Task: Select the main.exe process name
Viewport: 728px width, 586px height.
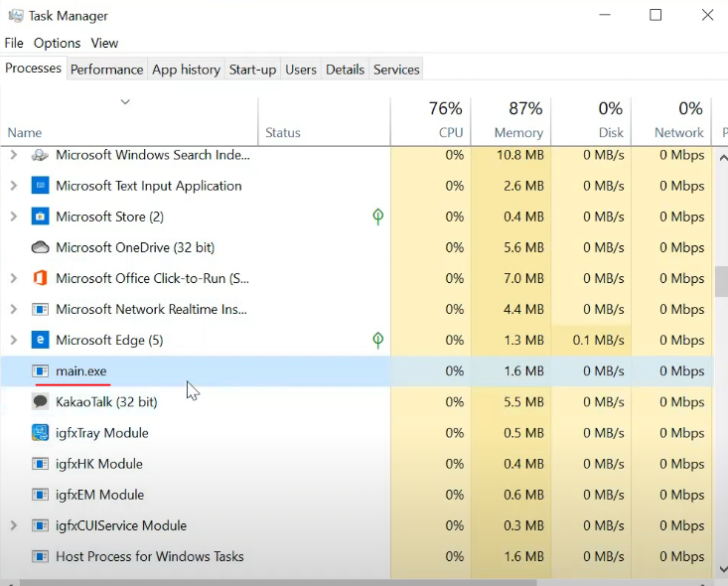Action: pyautogui.click(x=80, y=371)
